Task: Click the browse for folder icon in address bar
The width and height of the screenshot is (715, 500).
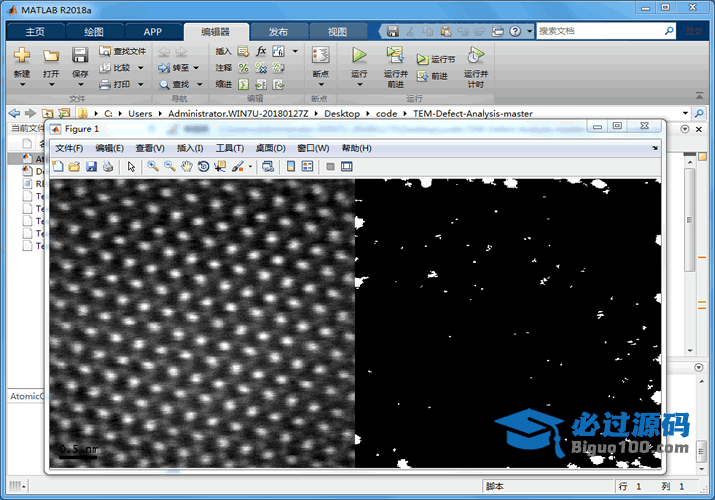Action: point(64,113)
